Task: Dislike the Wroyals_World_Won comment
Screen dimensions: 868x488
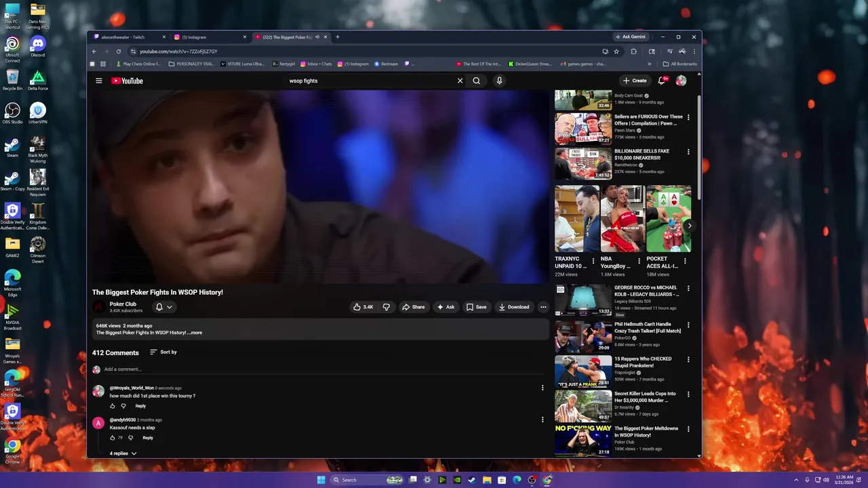Action: coord(123,406)
